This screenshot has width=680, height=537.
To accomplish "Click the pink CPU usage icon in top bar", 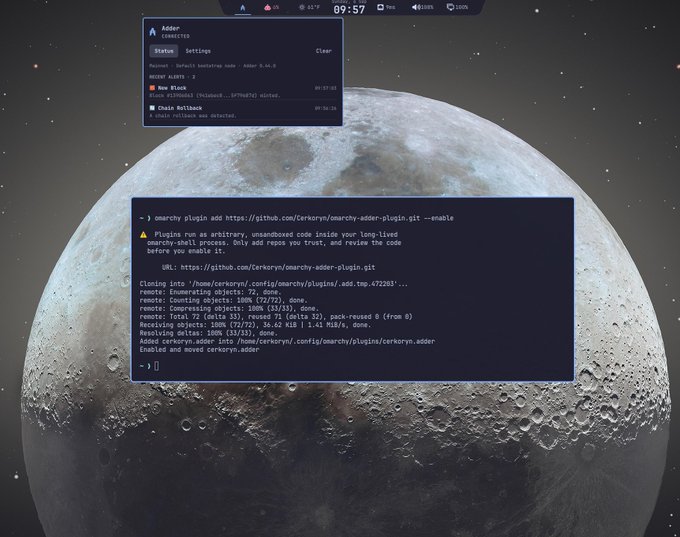I will tap(267, 7).
